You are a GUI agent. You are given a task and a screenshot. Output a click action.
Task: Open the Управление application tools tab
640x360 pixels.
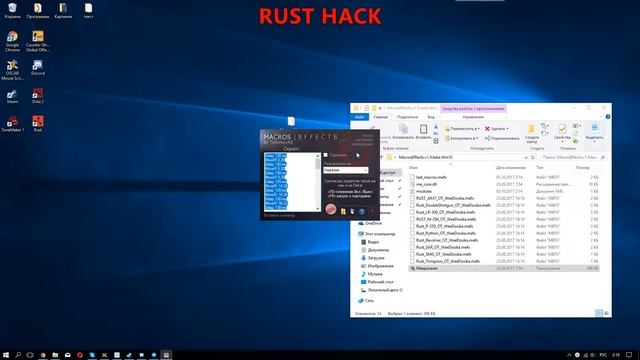click(x=473, y=117)
